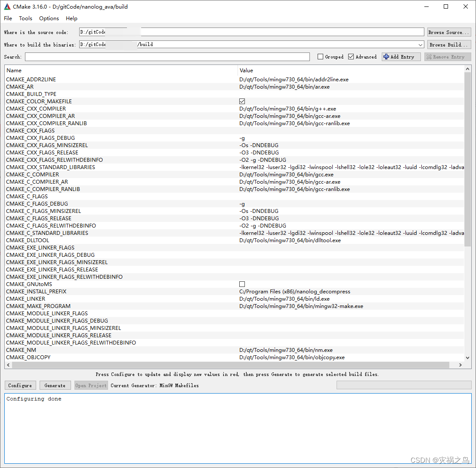Select the CMAKE_CXX_COMPILER_AR entry
The width and height of the screenshot is (476, 468).
[x=40, y=116]
